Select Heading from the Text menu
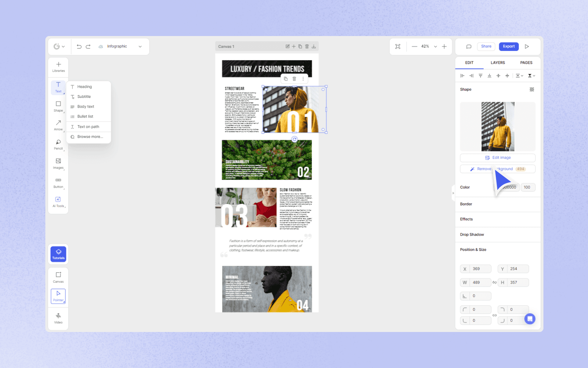This screenshot has width=588, height=368. pos(84,87)
